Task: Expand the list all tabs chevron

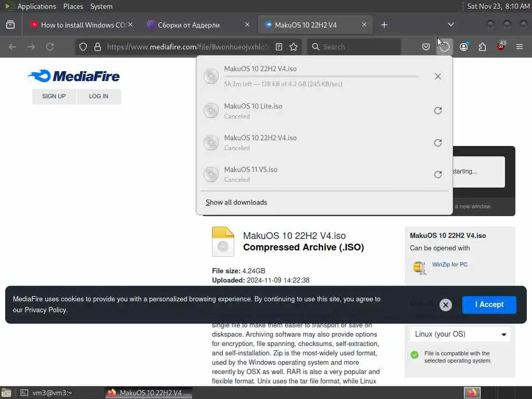Action: click(x=450, y=24)
